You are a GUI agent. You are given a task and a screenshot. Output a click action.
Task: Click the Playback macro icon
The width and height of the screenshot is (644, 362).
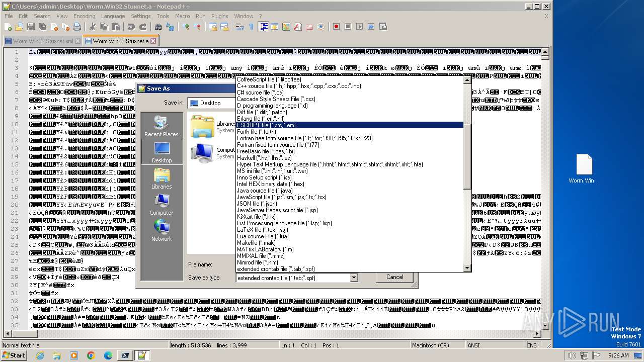[360, 27]
